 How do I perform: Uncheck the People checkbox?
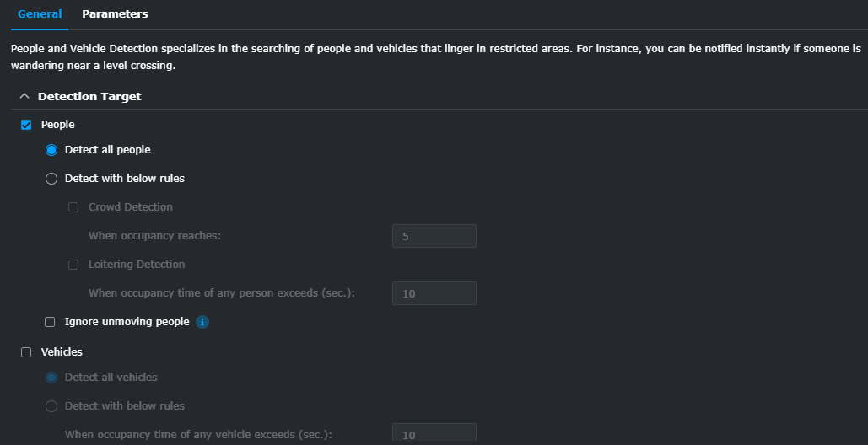26,125
